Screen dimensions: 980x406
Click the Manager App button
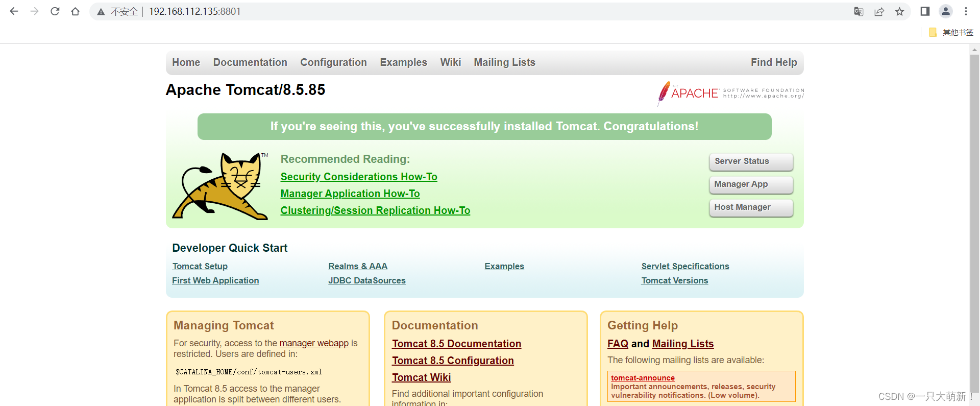[x=751, y=184]
